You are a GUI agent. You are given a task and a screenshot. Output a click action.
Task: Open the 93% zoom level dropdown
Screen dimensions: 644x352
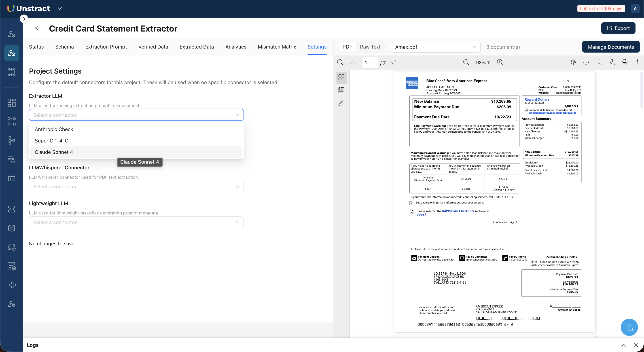483,62
